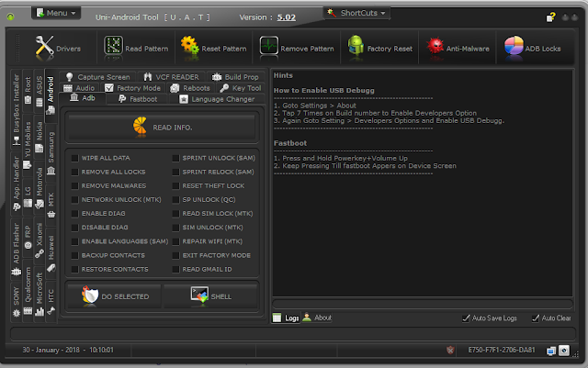The width and height of the screenshot is (588, 368).
Task: Click the progress bar below log panel
Action: point(423,304)
